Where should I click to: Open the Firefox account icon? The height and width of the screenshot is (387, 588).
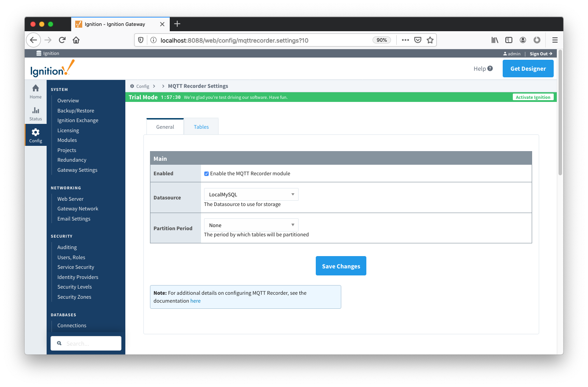pyautogui.click(x=523, y=40)
